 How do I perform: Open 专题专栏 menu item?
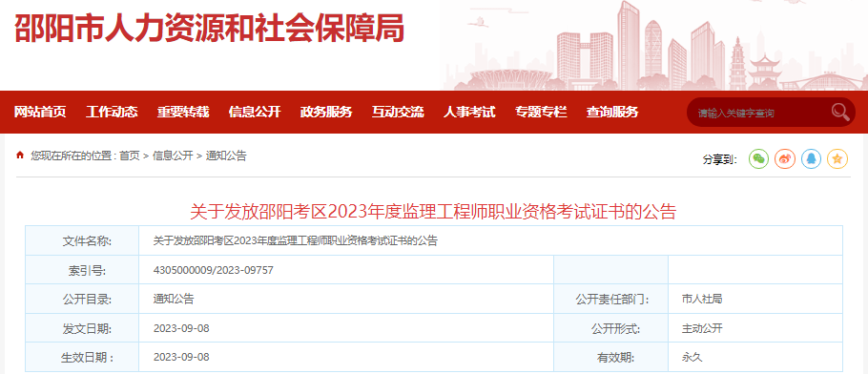point(541,112)
